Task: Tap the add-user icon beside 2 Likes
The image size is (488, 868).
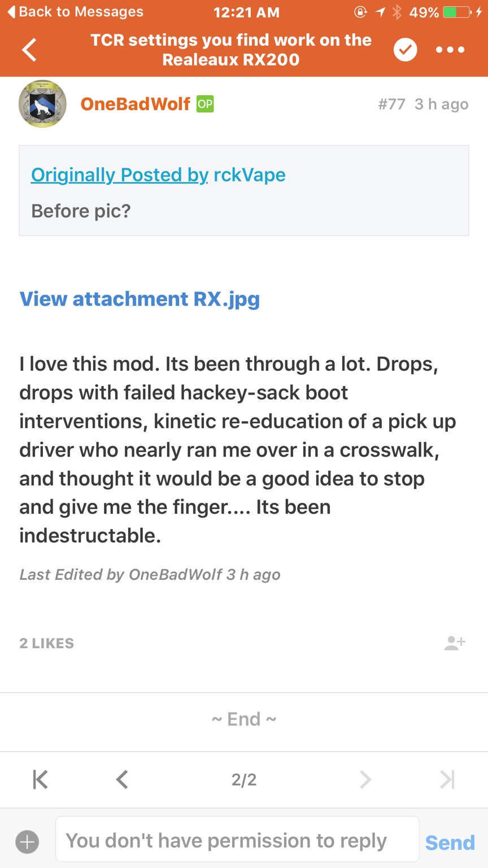Action: click(455, 643)
